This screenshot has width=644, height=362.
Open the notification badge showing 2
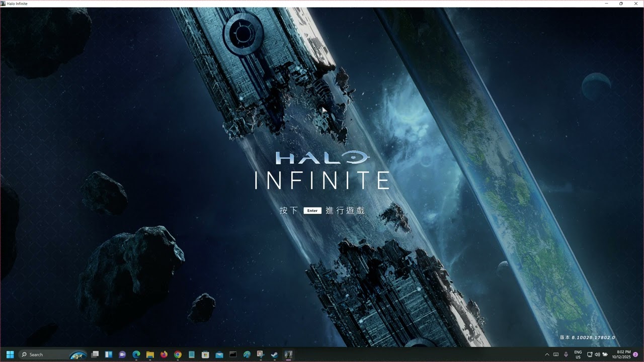click(635, 354)
